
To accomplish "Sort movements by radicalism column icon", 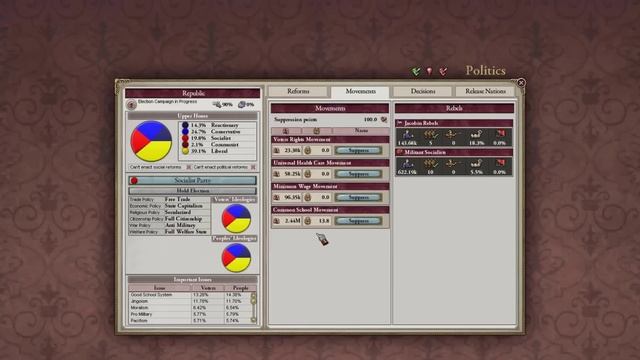I will (316, 131).
